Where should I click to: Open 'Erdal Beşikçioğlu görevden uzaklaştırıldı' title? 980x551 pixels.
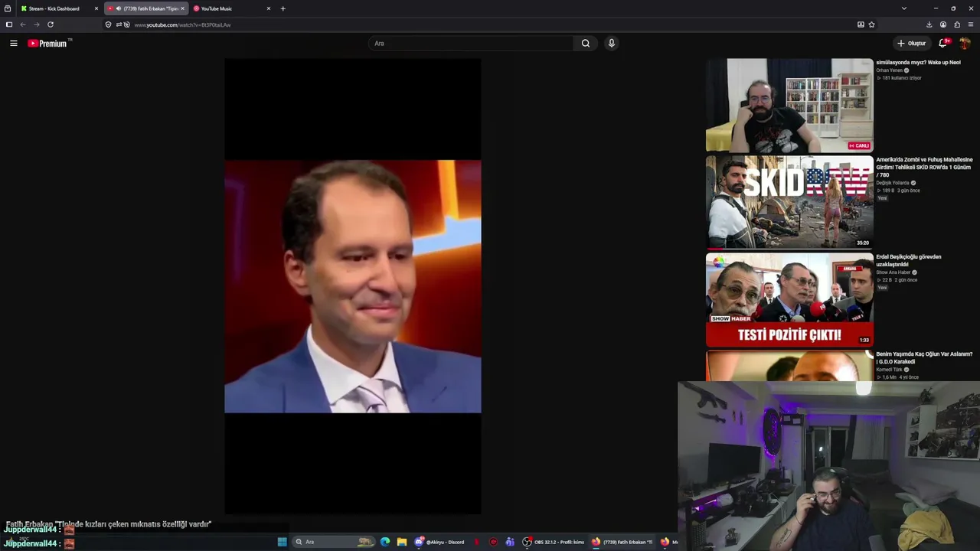pyautogui.click(x=909, y=260)
